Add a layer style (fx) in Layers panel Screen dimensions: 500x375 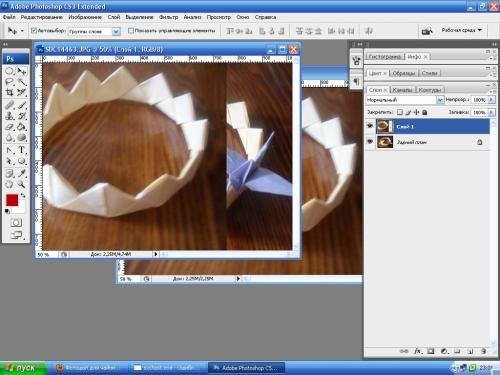[x=418, y=351]
